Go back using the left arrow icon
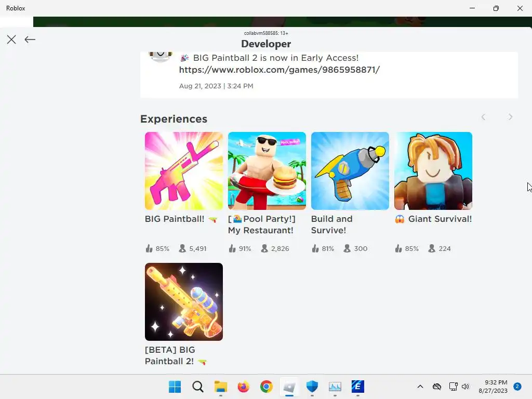532x399 pixels. pyautogui.click(x=30, y=39)
